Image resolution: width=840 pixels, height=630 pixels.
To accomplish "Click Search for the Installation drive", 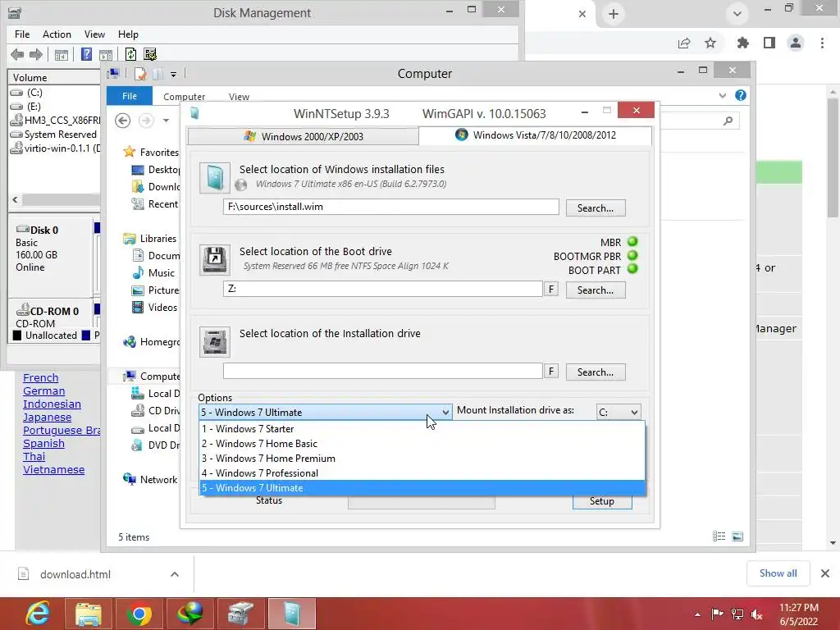I will (x=596, y=372).
